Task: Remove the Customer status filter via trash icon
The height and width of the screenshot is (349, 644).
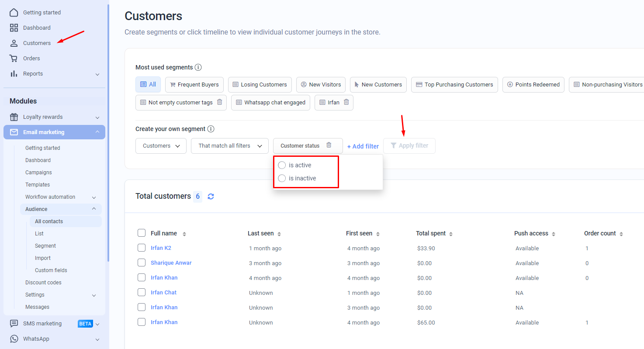Action: [x=329, y=145]
